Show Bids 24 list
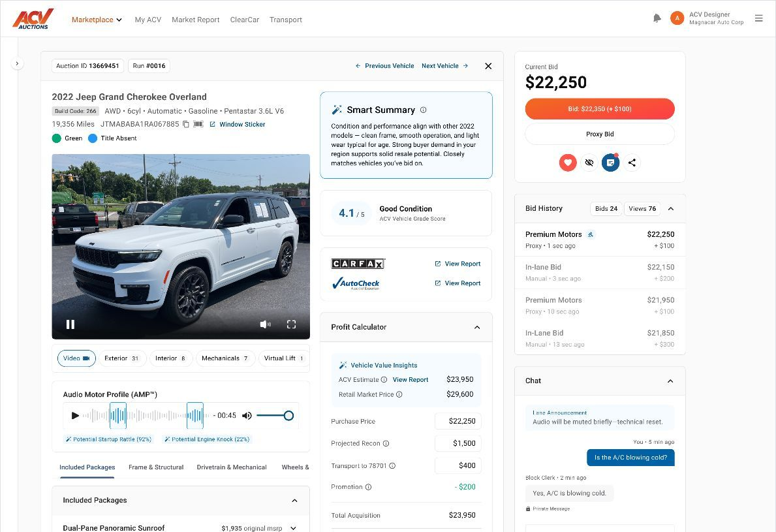This screenshot has height=532, width=776. click(x=606, y=208)
